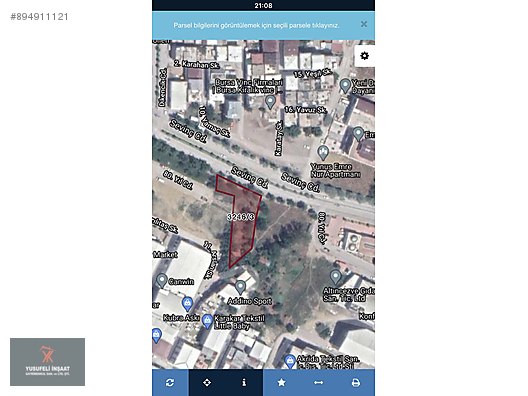Select the locate crosshair icon
Image resolution: width=528 pixels, height=396 pixels.
click(x=207, y=383)
